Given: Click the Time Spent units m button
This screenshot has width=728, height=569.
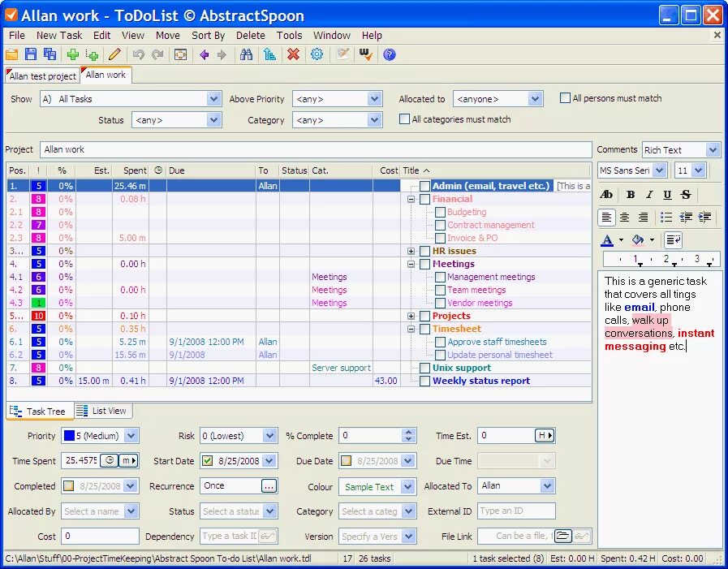Looking at the screenshot, I should point(128,460).
